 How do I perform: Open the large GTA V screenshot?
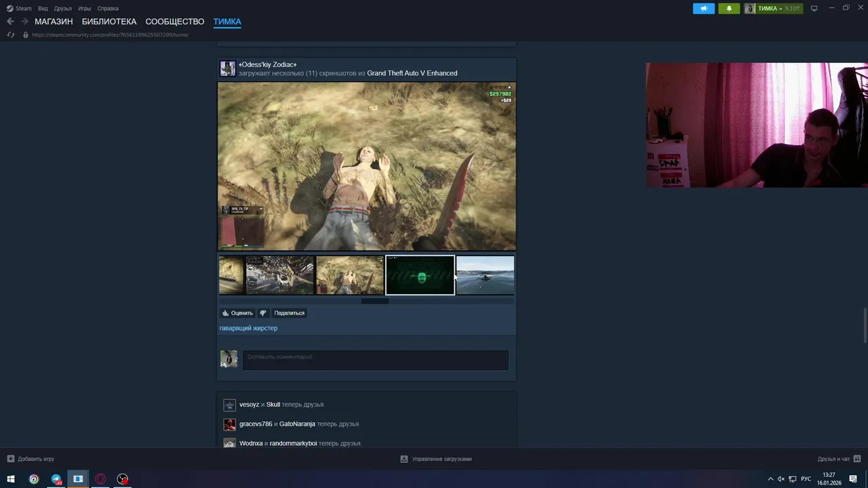point(367,167)
